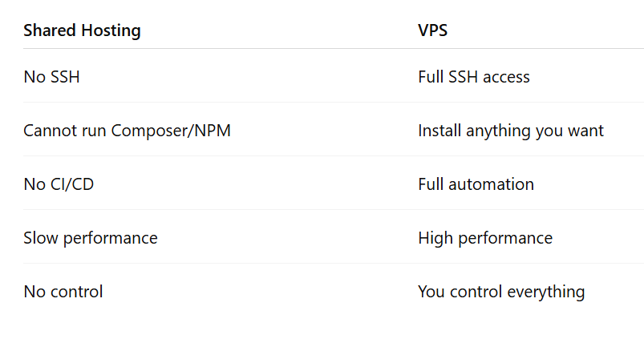Select the "Slow performance" cell
The image size is (644, 343).
(x=90, y=238)
